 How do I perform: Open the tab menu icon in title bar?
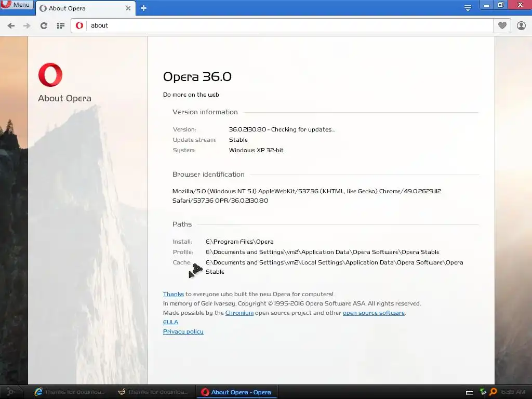pos(468,8)
